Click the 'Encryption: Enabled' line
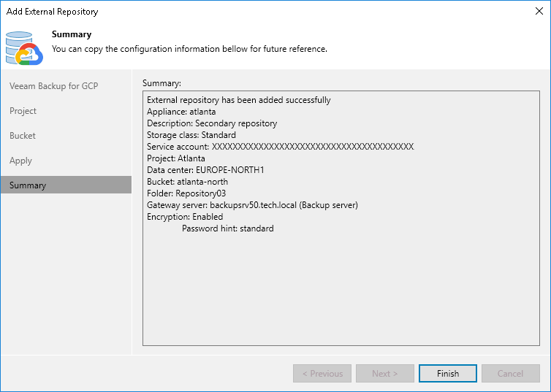 coord(185,217)
